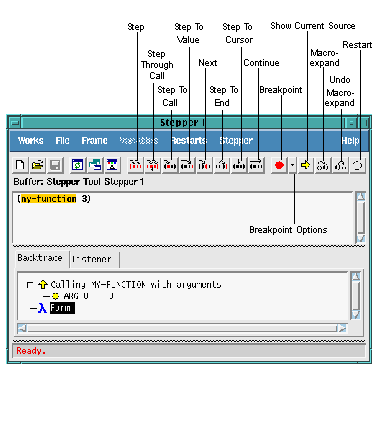Click the source pane scroll up arrow
The width and height of the screenshot is (383, 427).
click(x=361, y=196)
